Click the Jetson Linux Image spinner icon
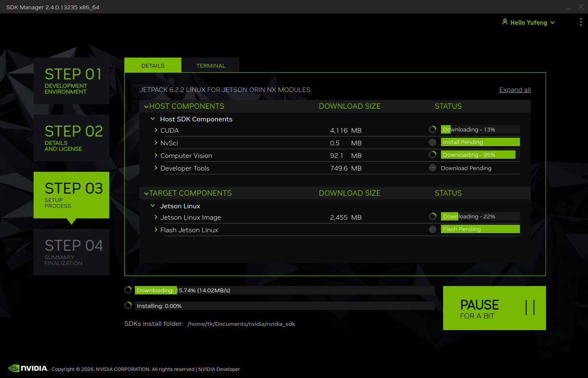The image size is (588, 378). 433,216
